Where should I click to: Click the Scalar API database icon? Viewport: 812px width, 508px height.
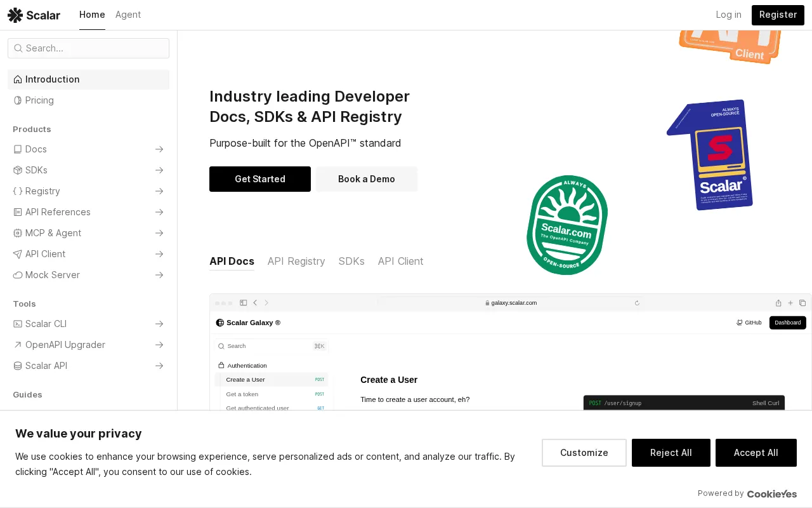tap(18, 366)
